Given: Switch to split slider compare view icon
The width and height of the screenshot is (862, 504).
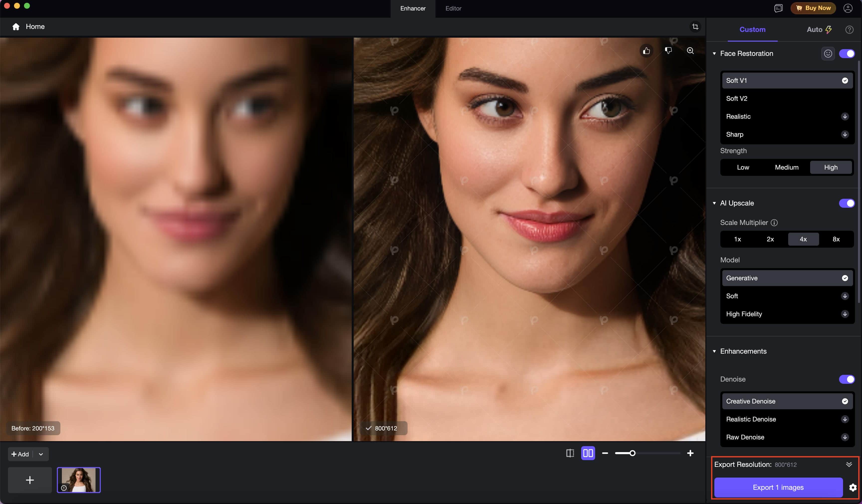Looking at the screenshot, I should (x=570, y=453).
